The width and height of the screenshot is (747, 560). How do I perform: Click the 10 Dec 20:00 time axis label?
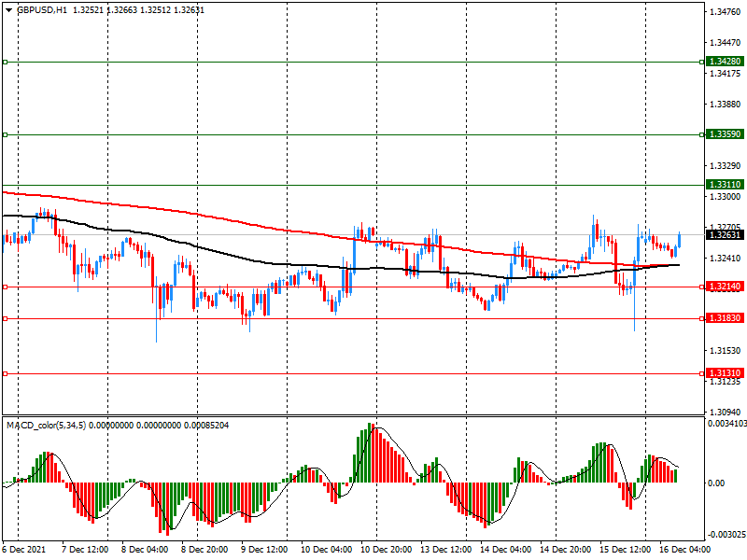[386, 550]
